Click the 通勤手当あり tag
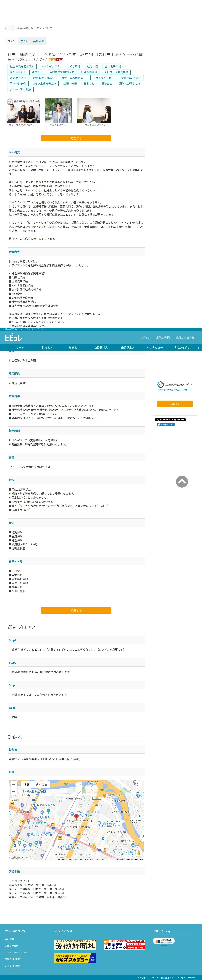 coord(18,78)
